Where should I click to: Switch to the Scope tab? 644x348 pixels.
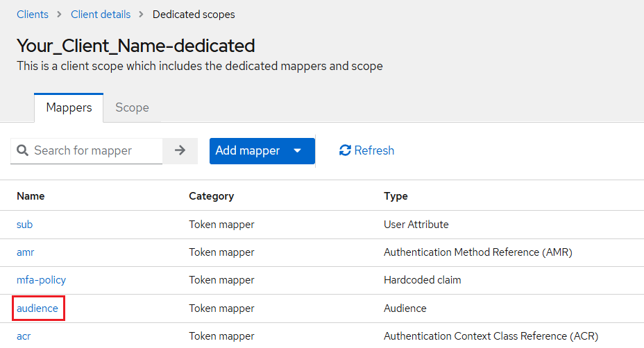(132, 107)
